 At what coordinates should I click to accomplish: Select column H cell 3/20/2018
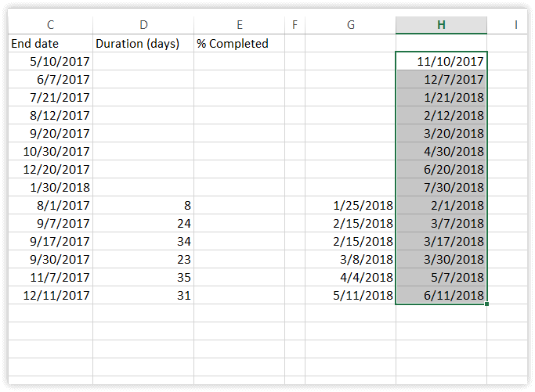tap(441, 133)
